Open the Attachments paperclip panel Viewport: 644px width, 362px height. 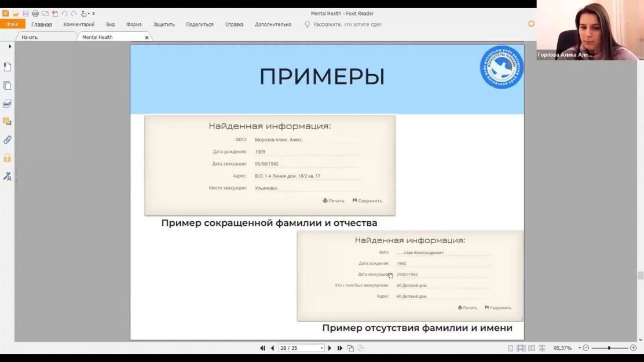tap(8, 140)
